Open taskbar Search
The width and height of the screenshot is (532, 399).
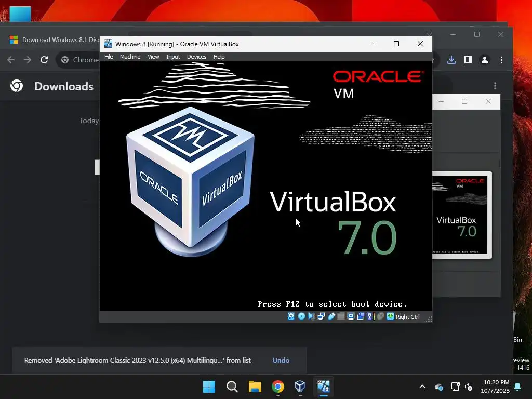click(x=232, y=387)
